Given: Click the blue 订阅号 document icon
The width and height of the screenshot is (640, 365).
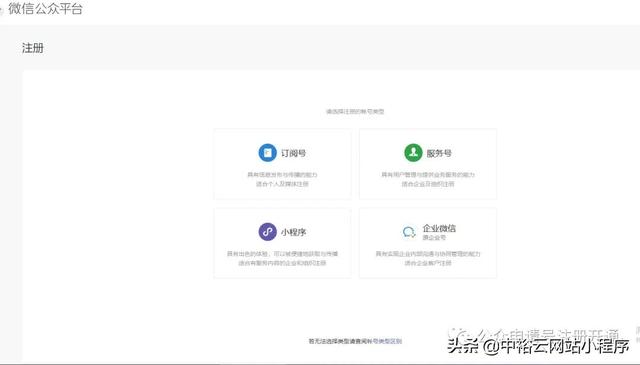Looking at the screenshot, I should pos(267,153).
